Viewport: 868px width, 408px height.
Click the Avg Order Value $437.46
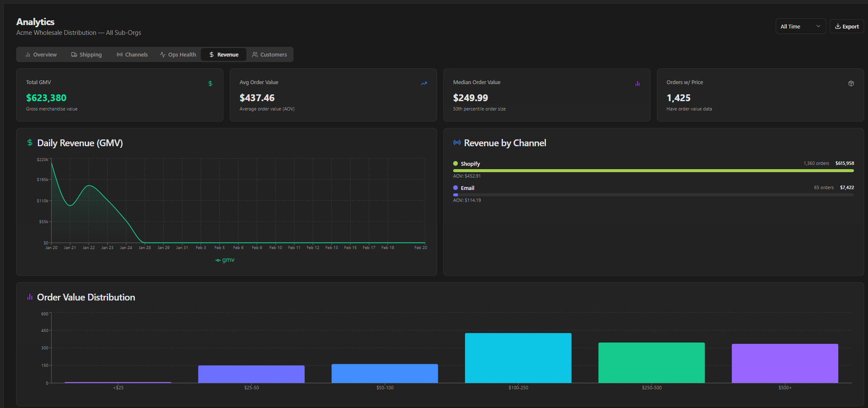[x=257, y=98]
